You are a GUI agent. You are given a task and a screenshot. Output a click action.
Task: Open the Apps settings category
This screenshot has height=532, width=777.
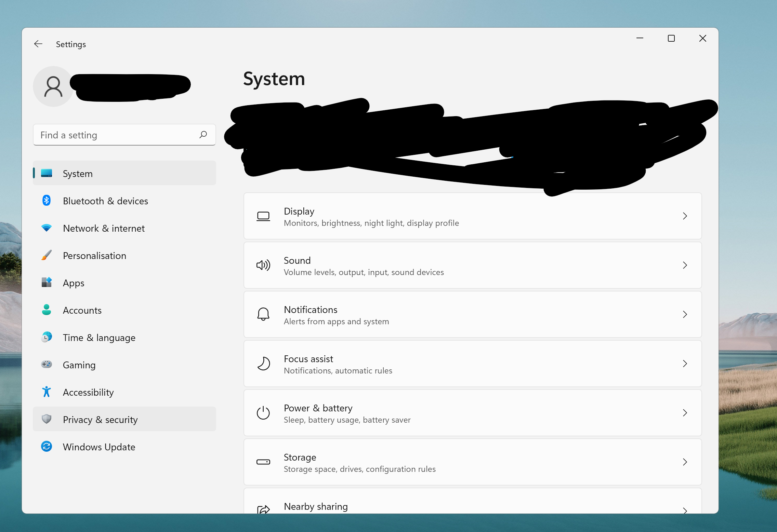tap(124, 283)
